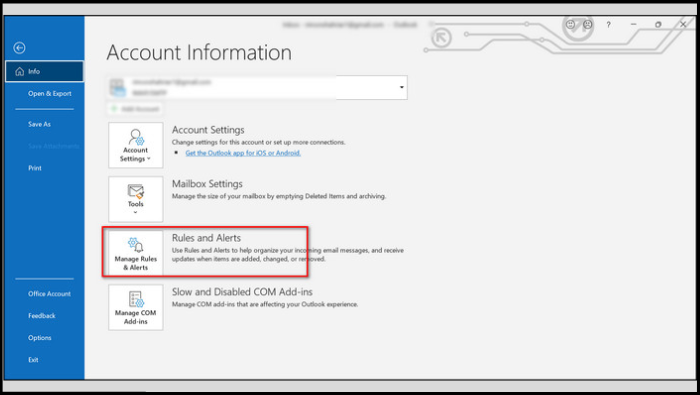Minimize the Outlook window
The width and height of the screenshot is (700, 395).
pos(633,25)
